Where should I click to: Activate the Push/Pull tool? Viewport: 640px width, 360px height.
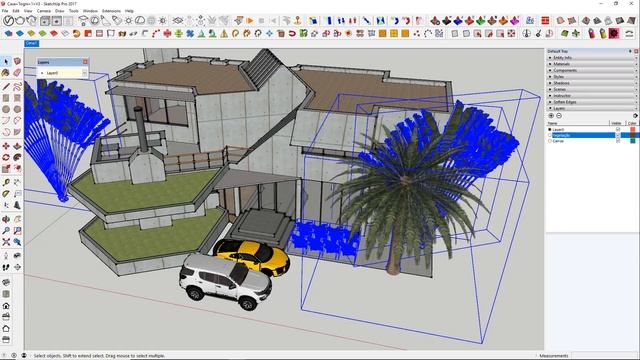[17, 146]
